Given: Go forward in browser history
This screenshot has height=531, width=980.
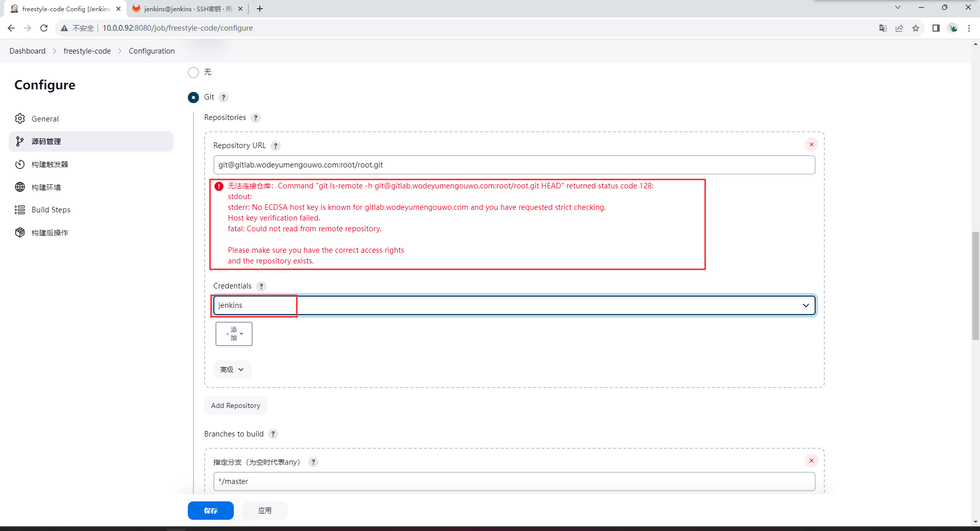Looking at the screenshot, I should [28, 28].
